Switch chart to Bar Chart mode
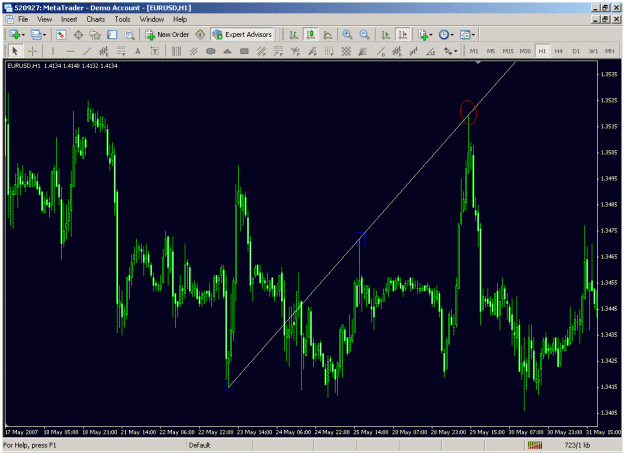This screenshot has width=625, height=453. (x=294, y=35)
